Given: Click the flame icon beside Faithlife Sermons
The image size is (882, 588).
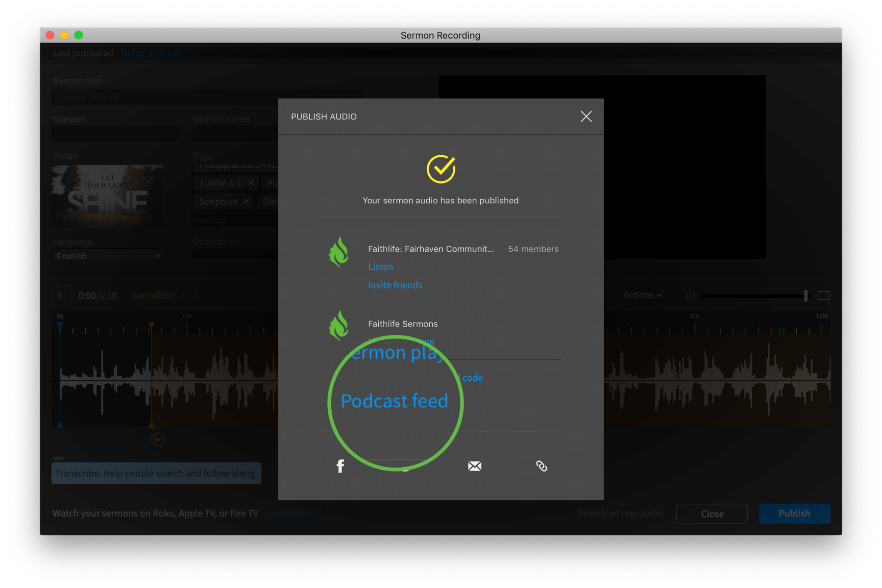Looking at the screenshot, I should (339, 326).
